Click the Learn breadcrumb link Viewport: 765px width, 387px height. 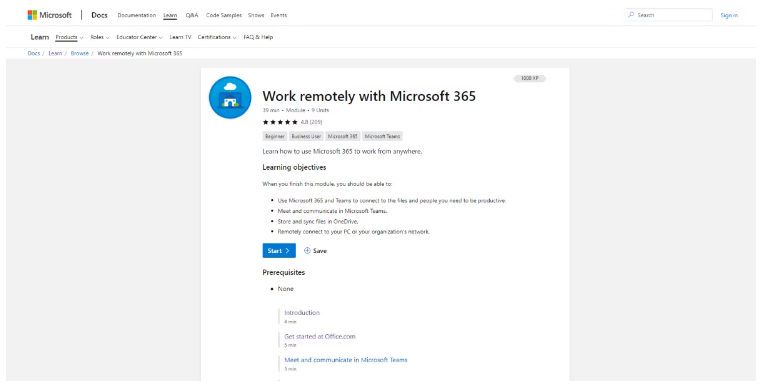coord(55,53)
